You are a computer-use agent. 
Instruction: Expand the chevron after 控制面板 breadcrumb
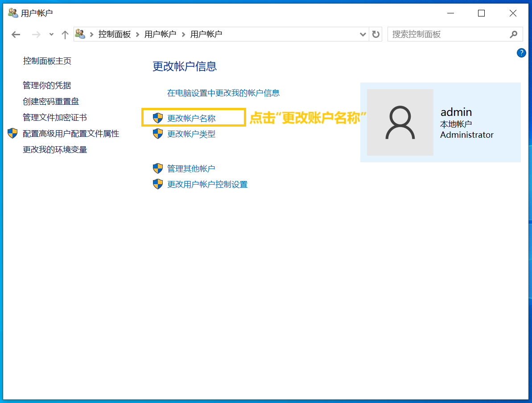click(138, 34)
